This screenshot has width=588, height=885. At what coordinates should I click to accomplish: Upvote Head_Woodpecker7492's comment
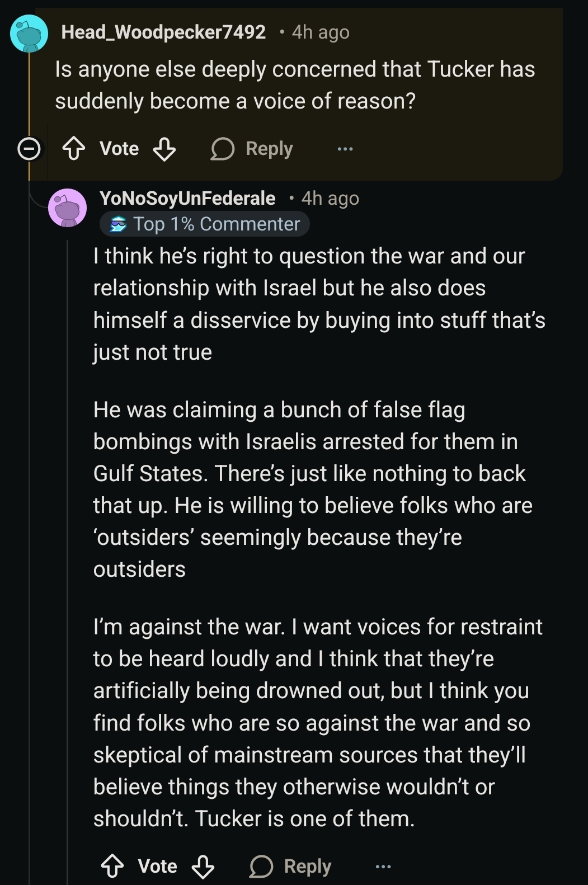pos(73,149)
